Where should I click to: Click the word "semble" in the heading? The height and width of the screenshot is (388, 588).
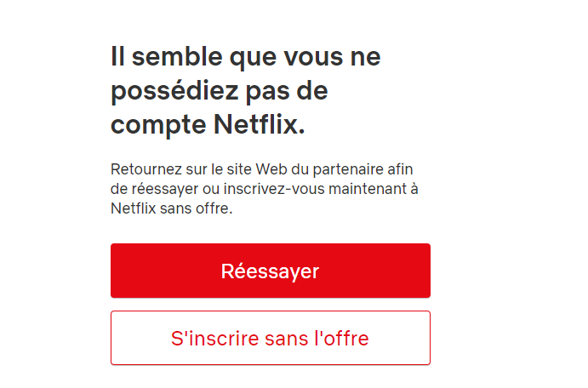(x=174, y=58)
